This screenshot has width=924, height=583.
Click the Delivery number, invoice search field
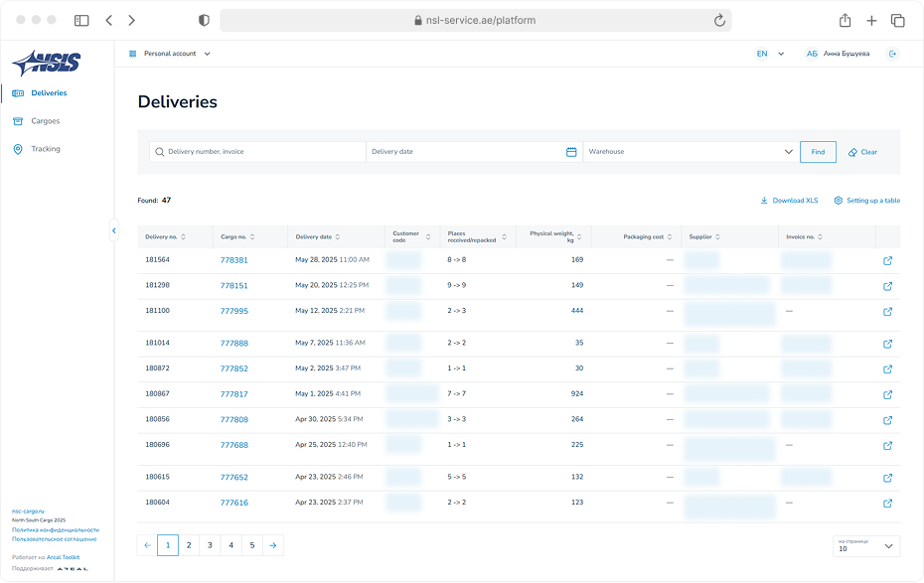pos(263,152)
